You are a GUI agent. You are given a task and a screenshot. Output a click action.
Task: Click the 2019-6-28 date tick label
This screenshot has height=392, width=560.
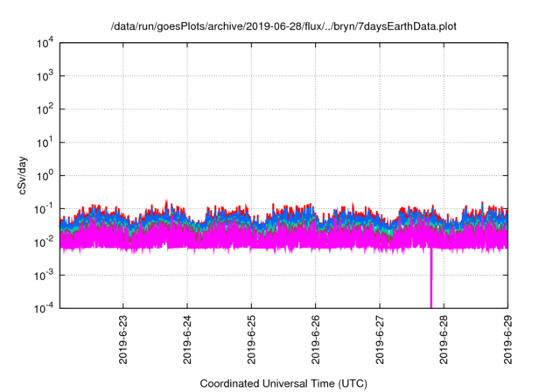click(444, 339)
